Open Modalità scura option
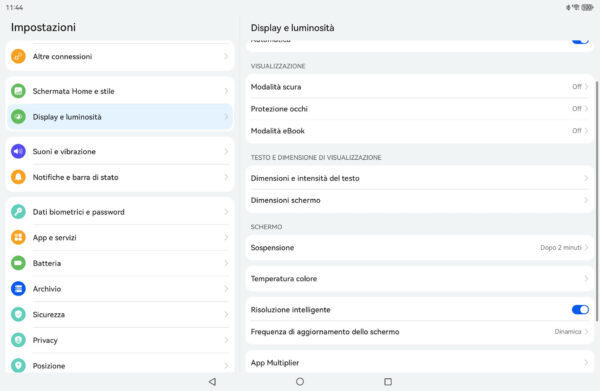Image resolution: width=600 pixels, height=391 pixels. pos(419,87)
